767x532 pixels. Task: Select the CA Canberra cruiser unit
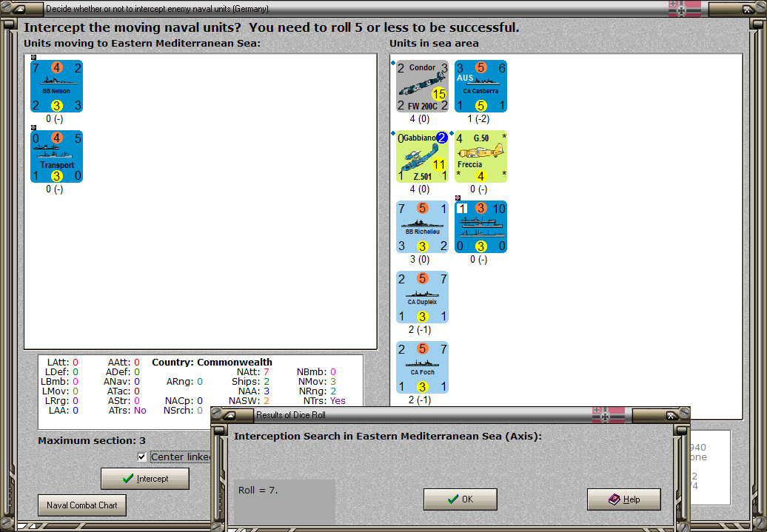[x=480, y=86]
